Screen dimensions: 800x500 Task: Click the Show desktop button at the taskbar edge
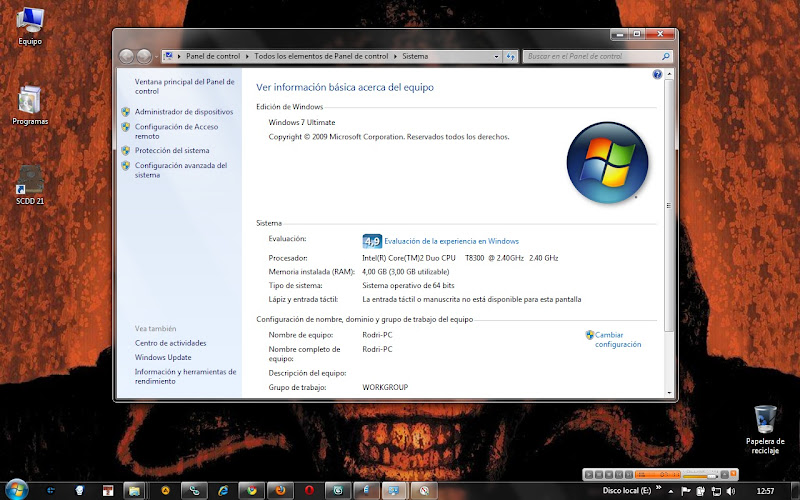click(794, 491)
